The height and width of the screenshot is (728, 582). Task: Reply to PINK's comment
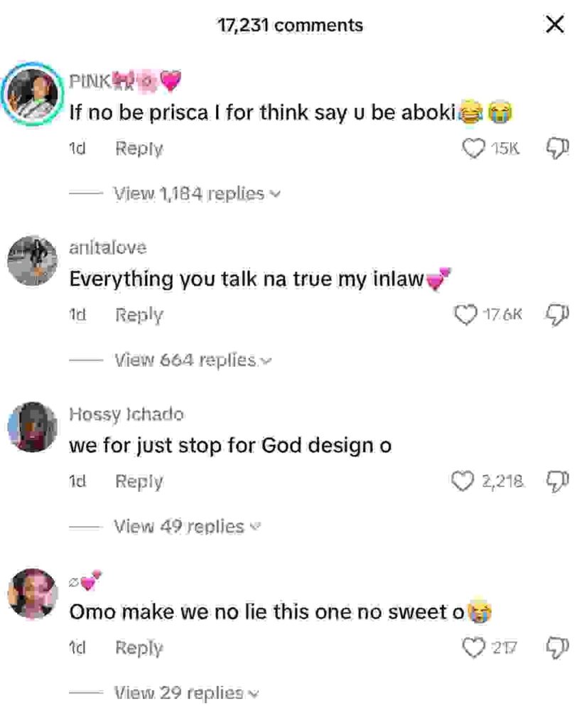click(139, 149)
